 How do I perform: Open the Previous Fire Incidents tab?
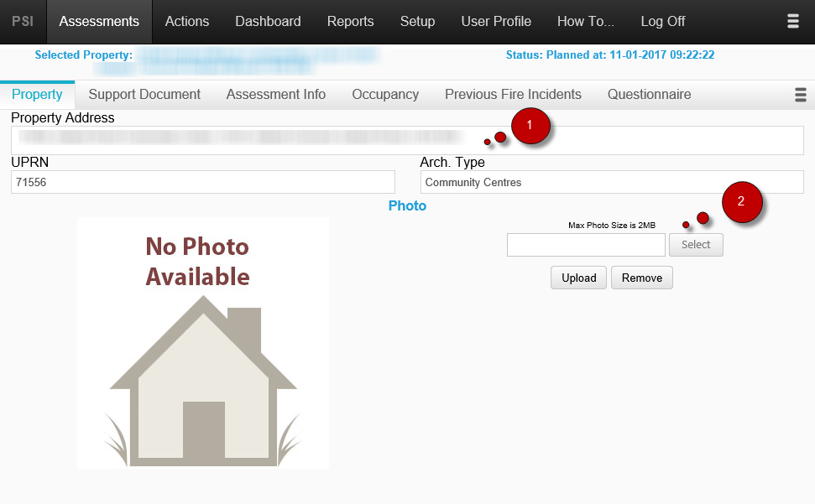(513, 94)
